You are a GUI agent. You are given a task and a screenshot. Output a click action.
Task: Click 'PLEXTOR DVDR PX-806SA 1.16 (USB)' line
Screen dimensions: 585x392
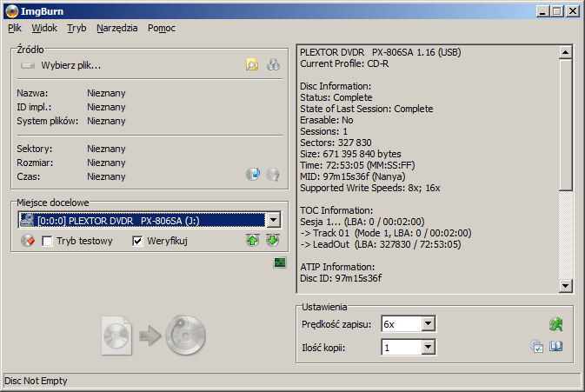click(381, 53)
